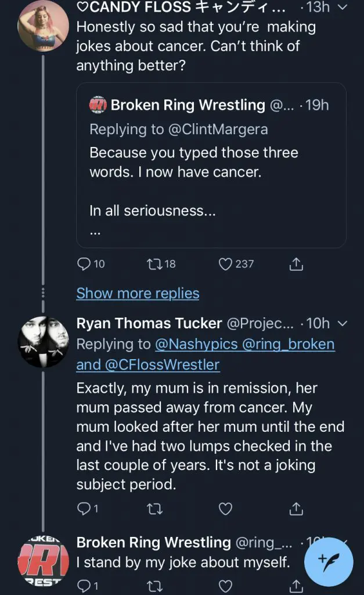Open @Nashypics mention link
This screenshot has height=595, width=364.
coord(196,344)
